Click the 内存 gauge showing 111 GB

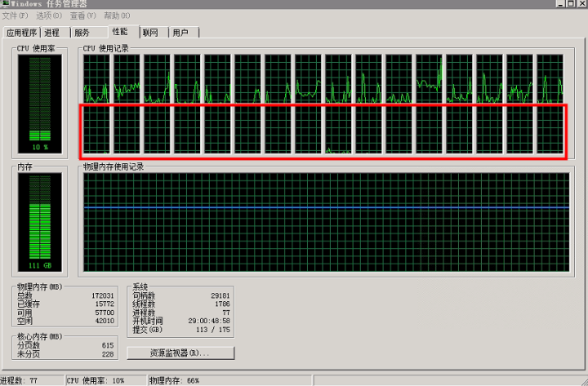pos(40,223)
